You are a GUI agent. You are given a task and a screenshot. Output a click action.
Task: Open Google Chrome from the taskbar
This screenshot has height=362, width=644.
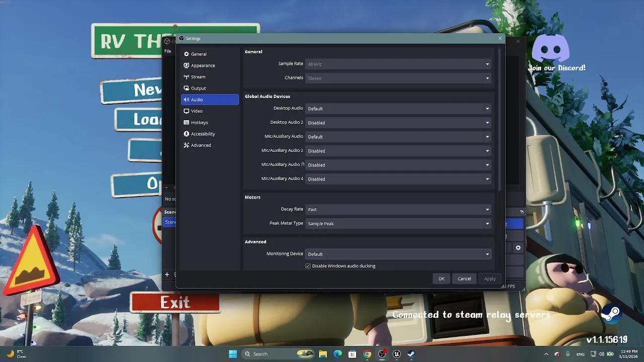pyautogui.click(x=367, y=354)
